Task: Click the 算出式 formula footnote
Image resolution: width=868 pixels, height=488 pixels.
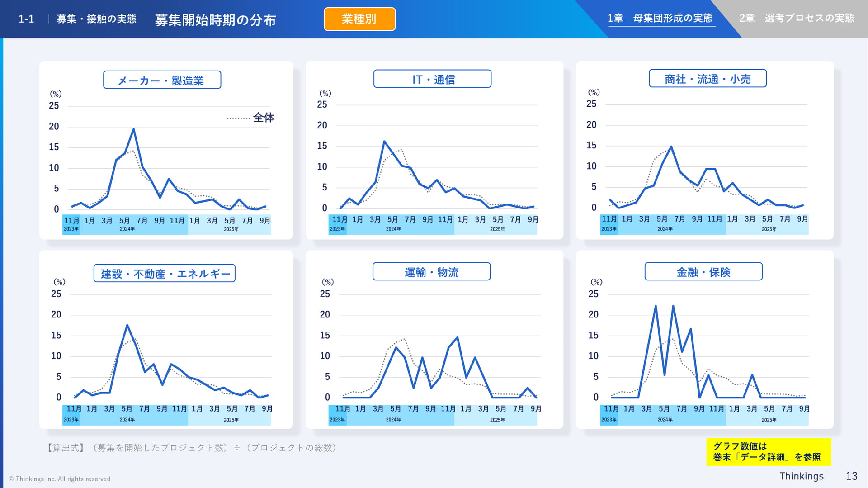Action: tap(192, 448)
